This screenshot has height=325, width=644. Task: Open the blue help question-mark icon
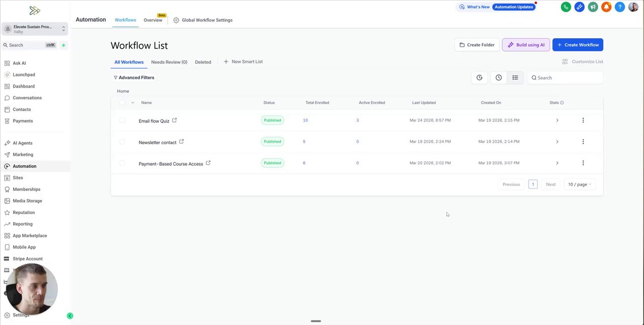[x=620, y=7]
